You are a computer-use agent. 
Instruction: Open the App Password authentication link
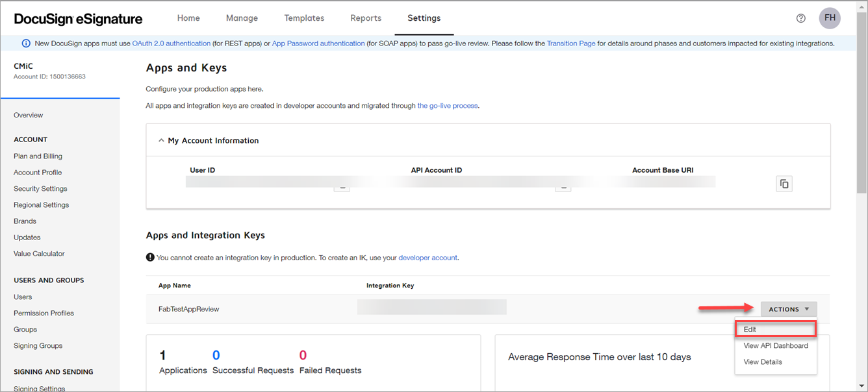click(x=318, y=43)
